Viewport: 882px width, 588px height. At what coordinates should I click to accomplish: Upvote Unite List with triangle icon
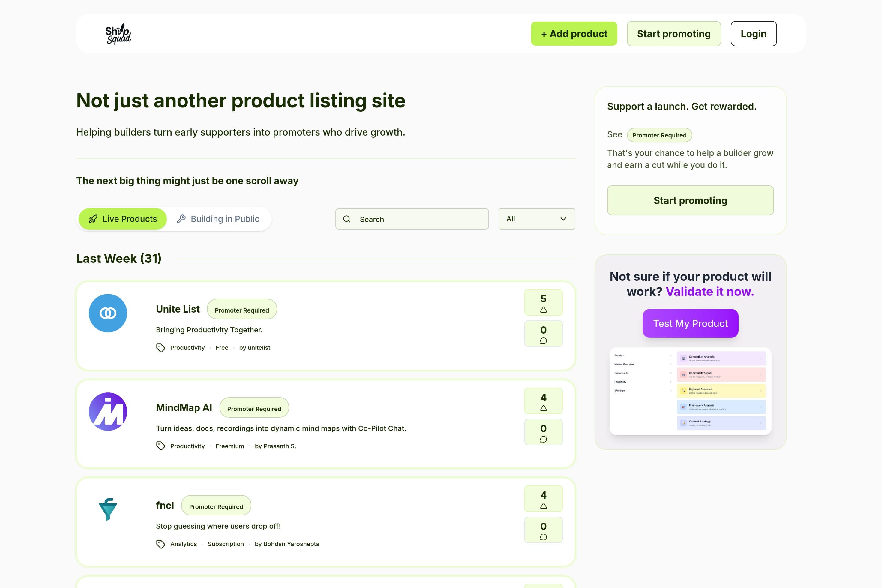point(543,303)
